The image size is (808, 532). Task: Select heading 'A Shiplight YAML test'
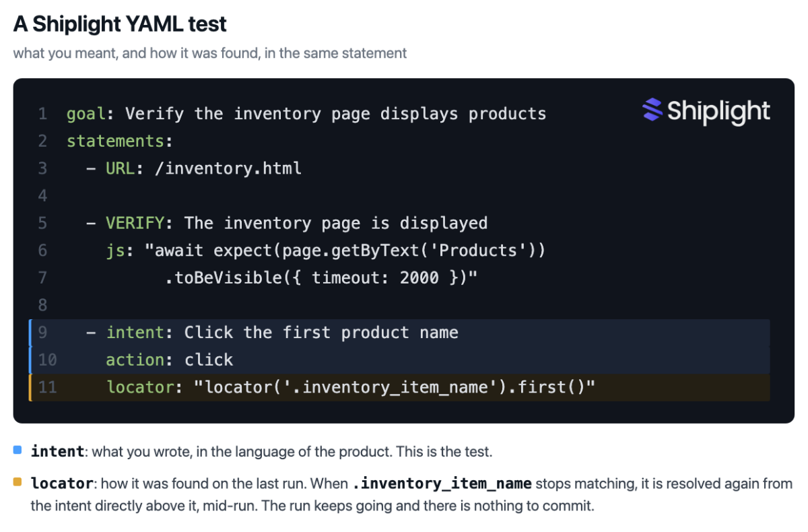pos(120,24)
